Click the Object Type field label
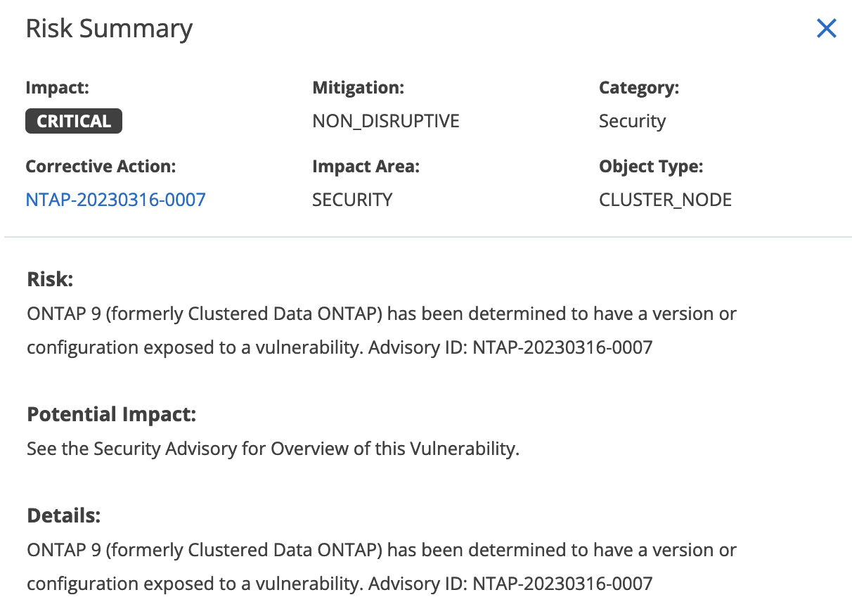852x616 pixels. [x=651, y=167]
